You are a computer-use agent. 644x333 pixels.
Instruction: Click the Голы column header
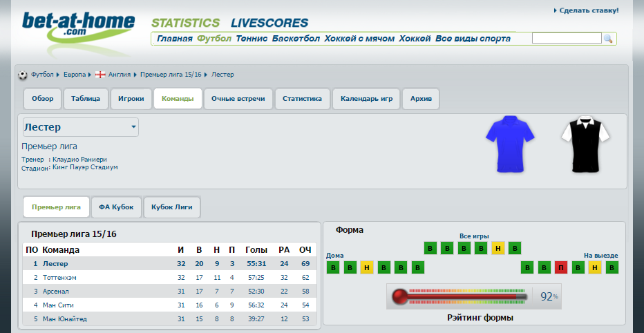(256, 250)
